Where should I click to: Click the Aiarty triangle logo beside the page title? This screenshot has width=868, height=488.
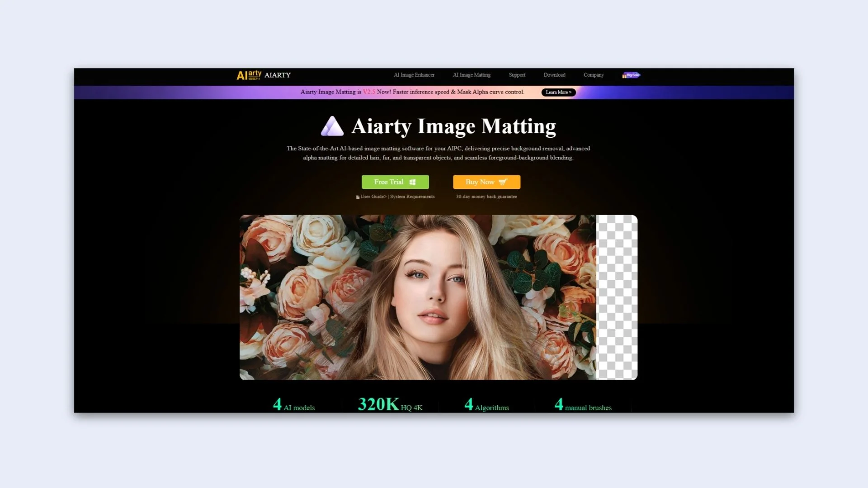click(x=333, y=127)
